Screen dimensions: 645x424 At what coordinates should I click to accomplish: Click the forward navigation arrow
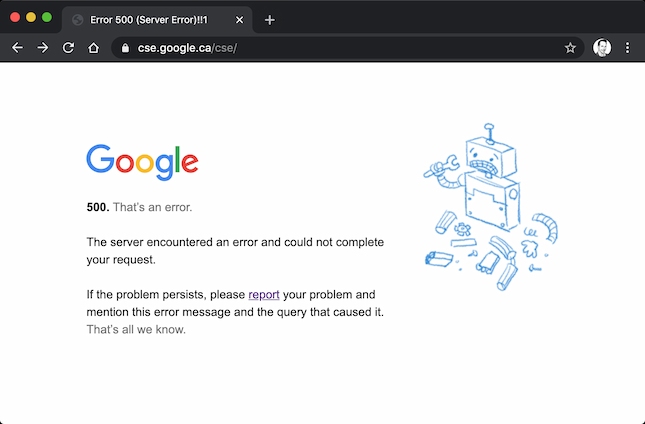pyautogui.click(x=43, y=48)
